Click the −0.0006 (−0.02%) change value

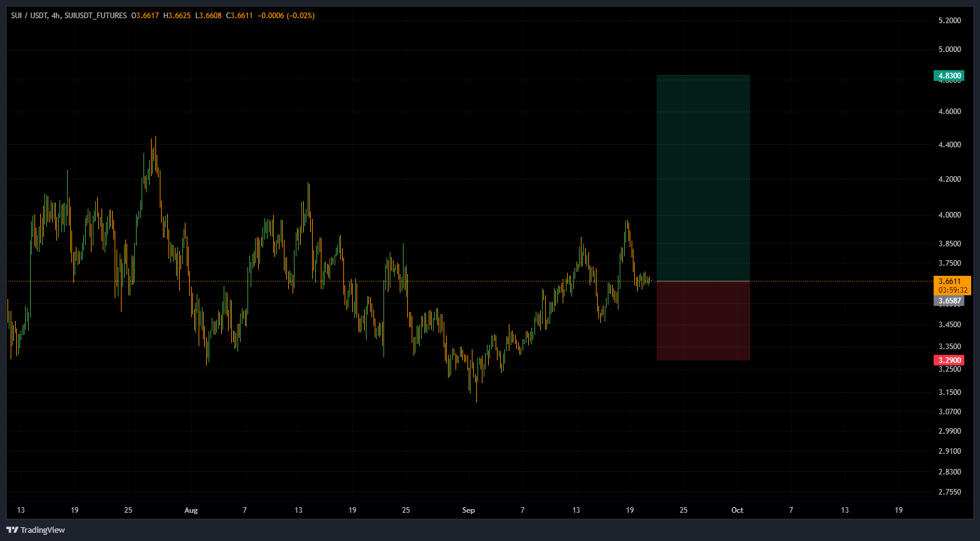286,16
